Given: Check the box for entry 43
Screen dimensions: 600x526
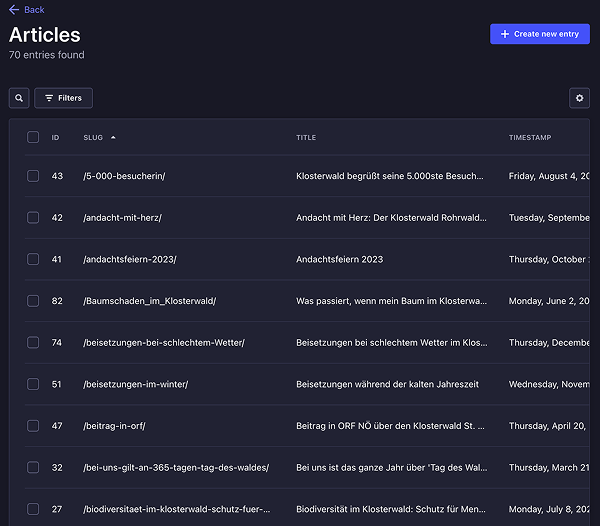Looking at the screenshot, I should click(33, 176).
